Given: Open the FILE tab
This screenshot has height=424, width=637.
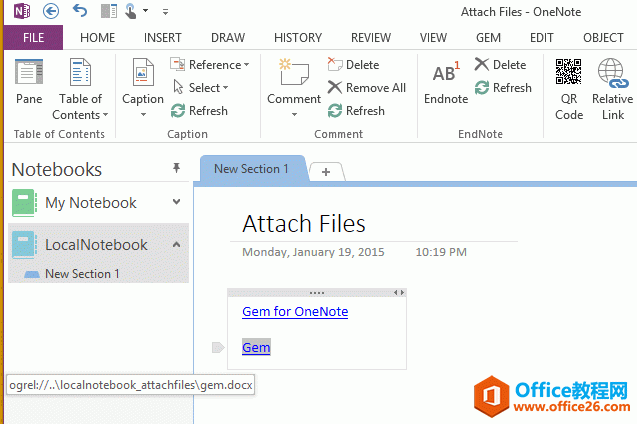Looking at the screenshot, I should (x=33, y=37).
